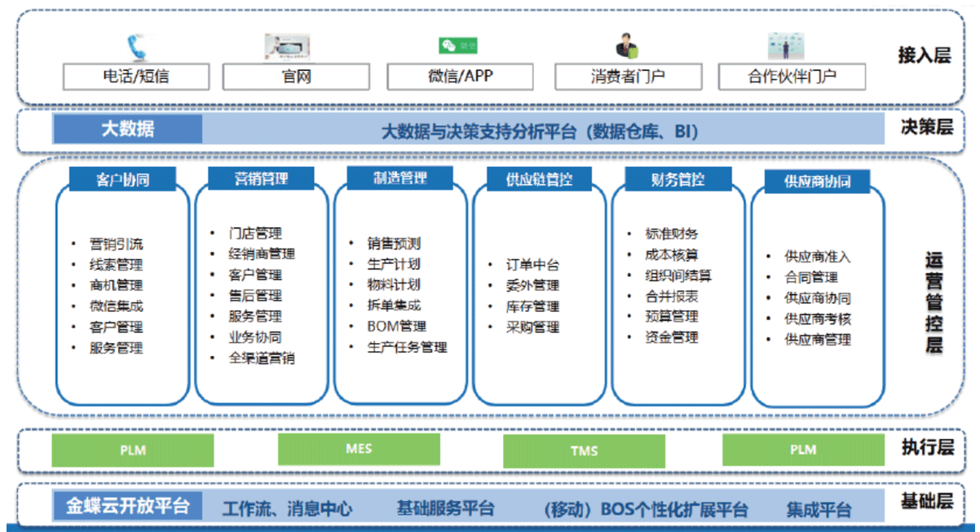Click the green WeChat icon
The height and width of the screenshot is (532, 980).
click(x=459, y=46)
